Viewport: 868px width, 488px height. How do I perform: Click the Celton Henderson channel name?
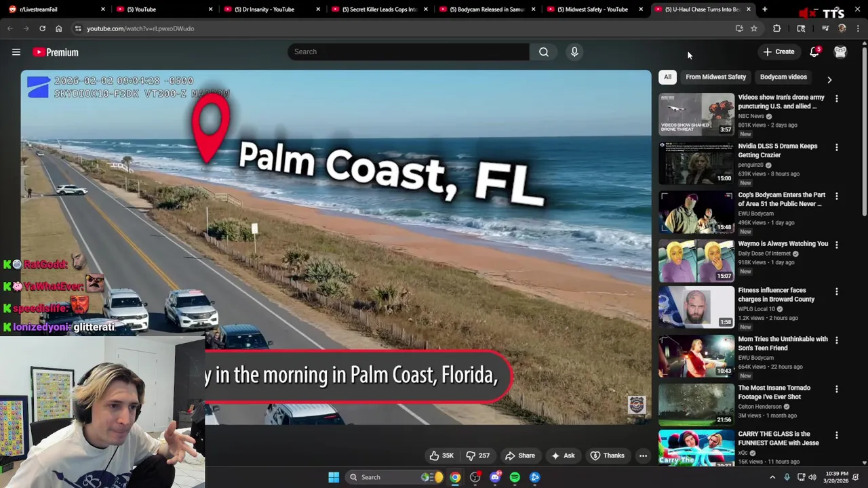759,407
